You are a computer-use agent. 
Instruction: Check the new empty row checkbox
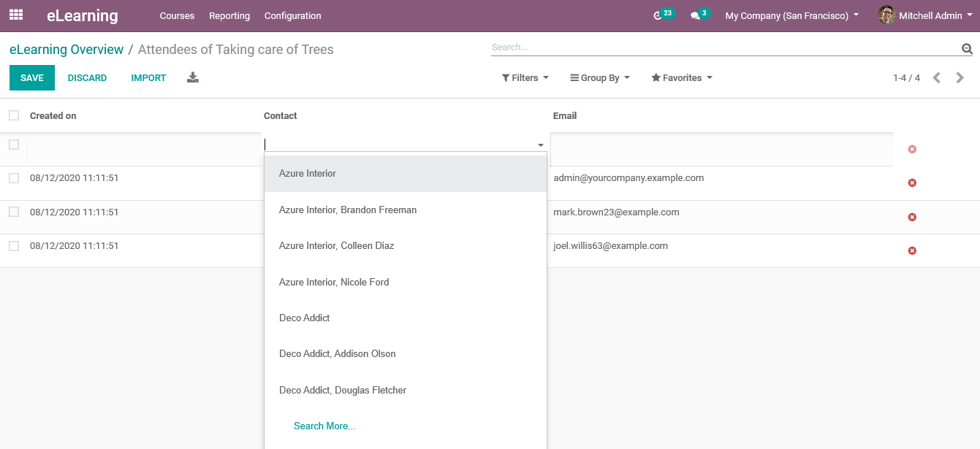click(x=14, y=145)
